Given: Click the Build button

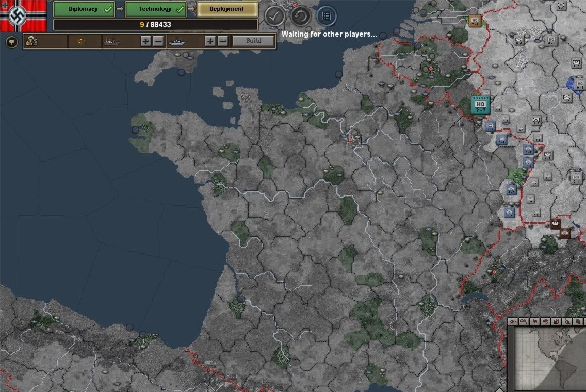Looking at the screenshot, I should (253, 41).
